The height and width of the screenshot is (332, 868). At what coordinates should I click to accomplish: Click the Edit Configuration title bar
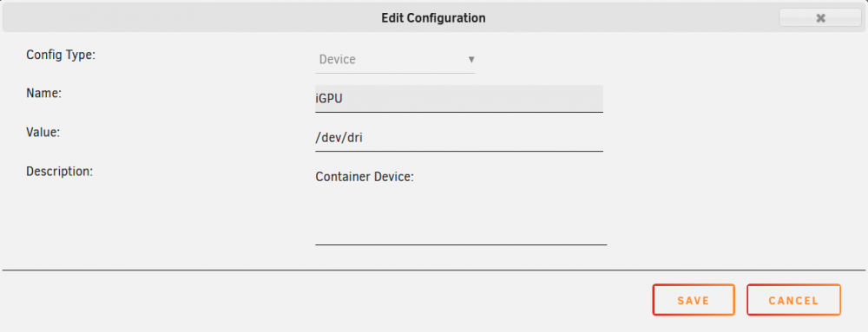pos(433,18)
